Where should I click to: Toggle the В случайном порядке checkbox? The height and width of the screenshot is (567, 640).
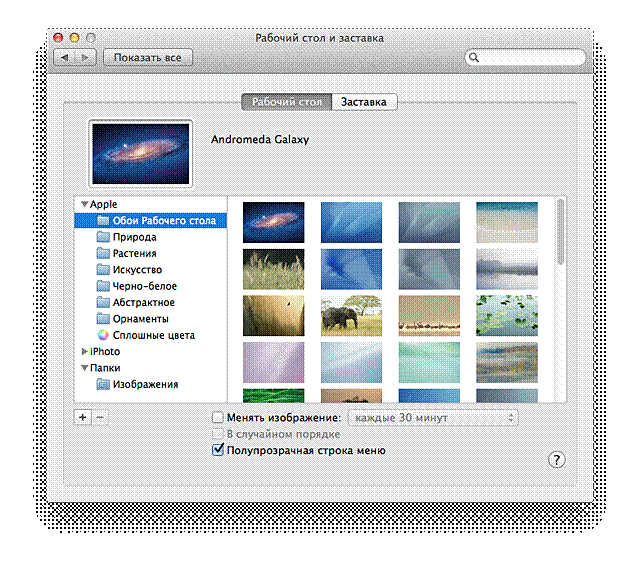coord(218,434)
